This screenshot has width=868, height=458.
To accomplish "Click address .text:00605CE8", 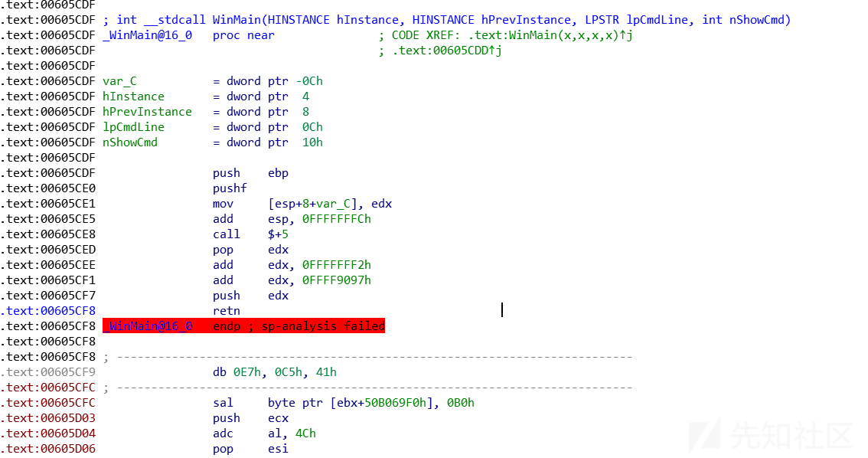I will click(x=47, y=235).
